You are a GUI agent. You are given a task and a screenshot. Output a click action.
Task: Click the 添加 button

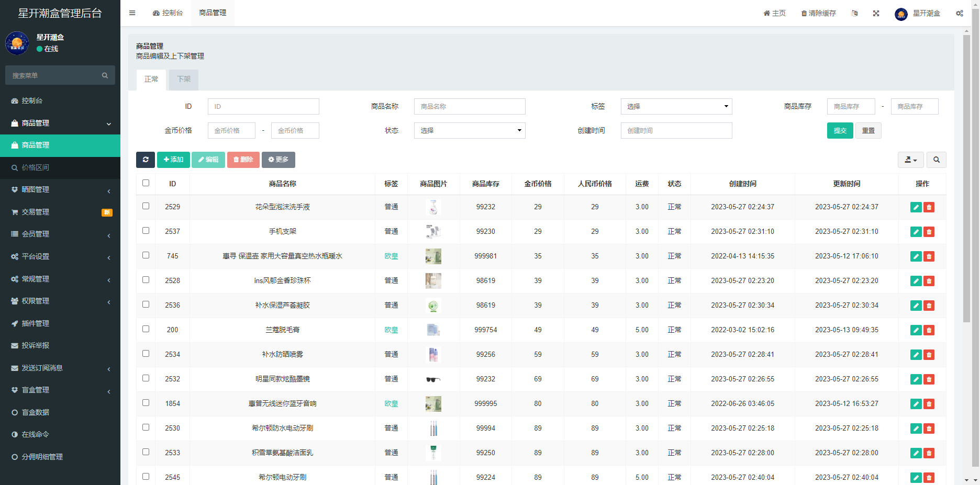(x=173, y=160)
